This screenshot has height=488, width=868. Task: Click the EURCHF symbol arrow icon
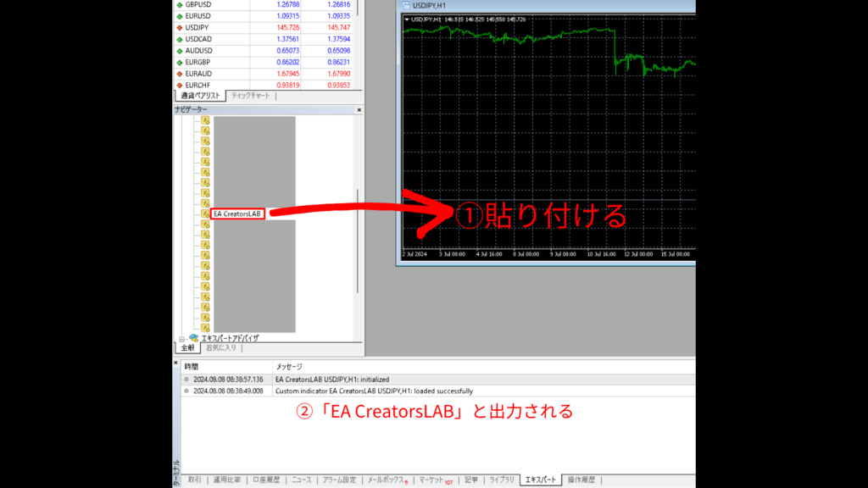(x=179, y=85)
